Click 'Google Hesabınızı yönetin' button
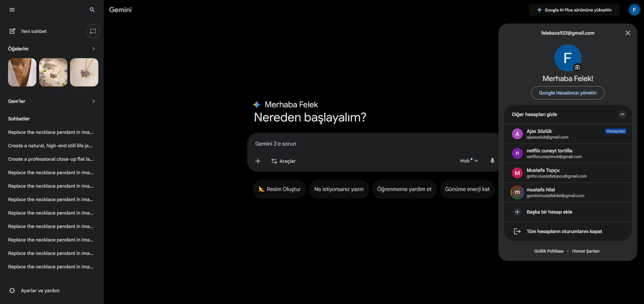 pyautogui.click(x=568, y=93)
